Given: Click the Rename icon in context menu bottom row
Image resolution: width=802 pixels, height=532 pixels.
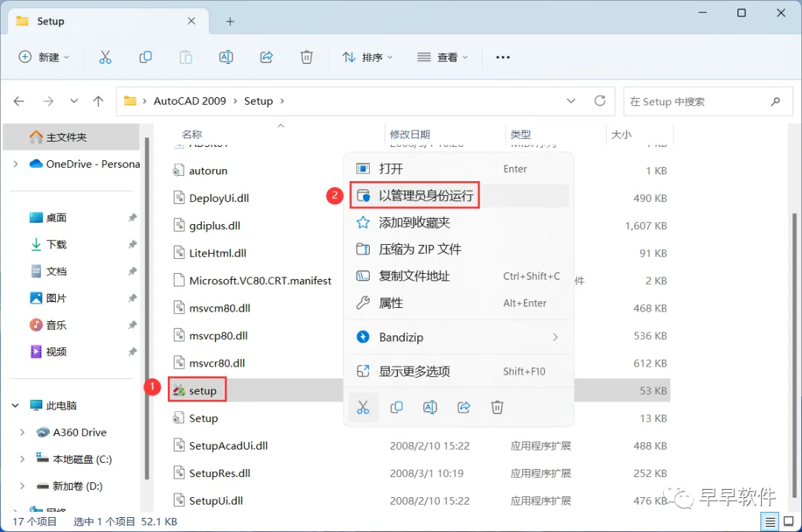Looking at the screenshot, I should click(430, 407).
